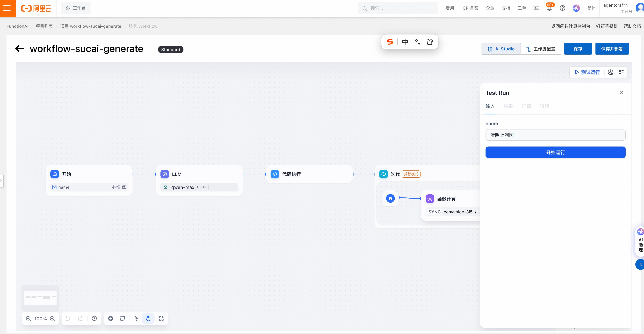The image size is (644, 334).
Task: Zoom out the workflow canvas
Action: coord(28,318)
